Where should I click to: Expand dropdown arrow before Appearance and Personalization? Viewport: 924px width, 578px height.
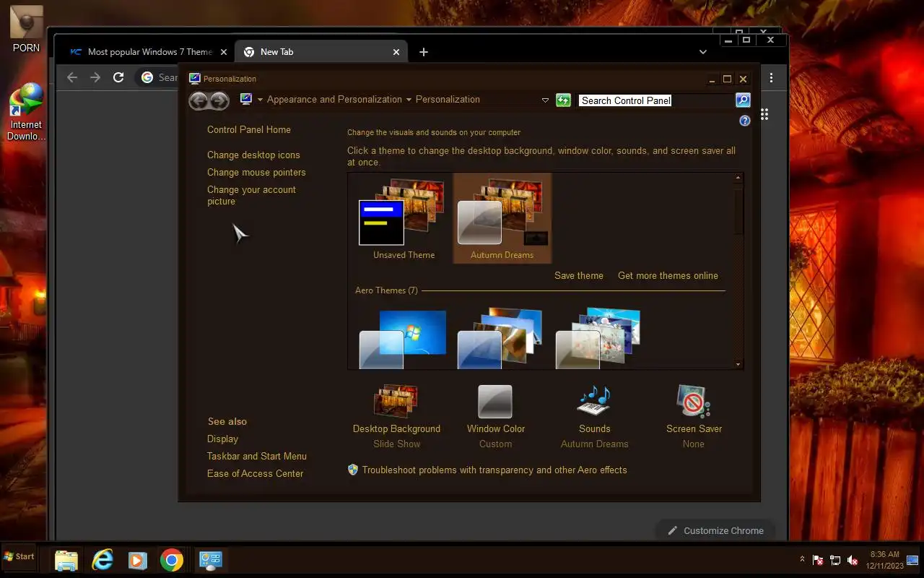pos(260,100)
